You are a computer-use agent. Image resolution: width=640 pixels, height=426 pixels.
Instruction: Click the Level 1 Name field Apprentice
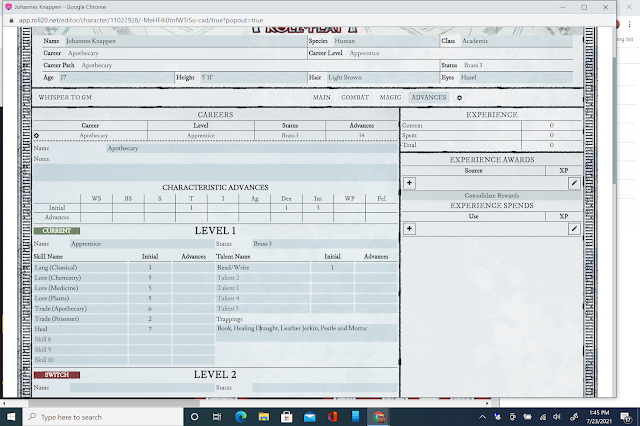pos(142,244)
